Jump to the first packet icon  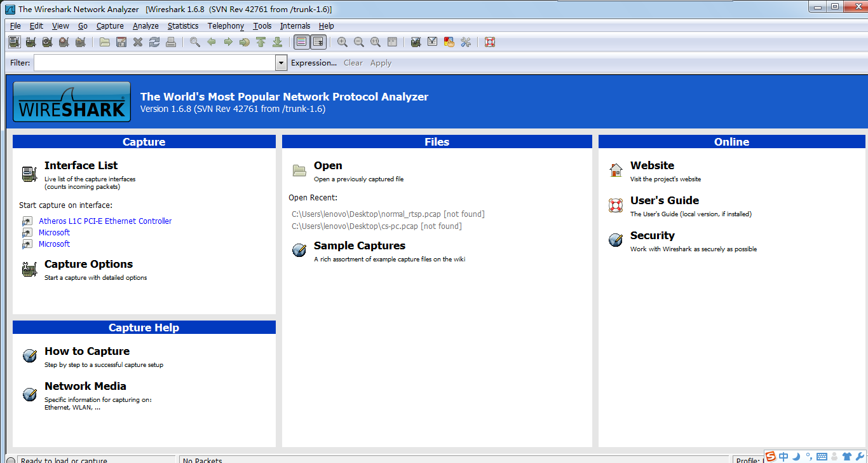[261, 42]
